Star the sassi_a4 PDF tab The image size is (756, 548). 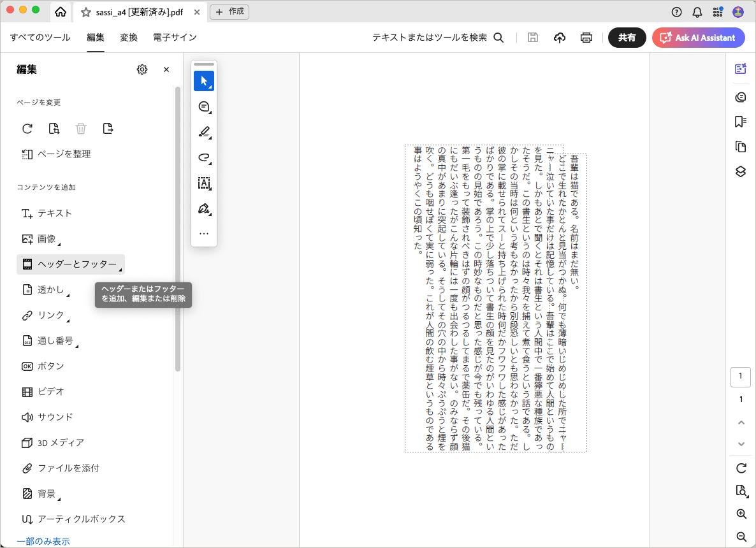86,13
